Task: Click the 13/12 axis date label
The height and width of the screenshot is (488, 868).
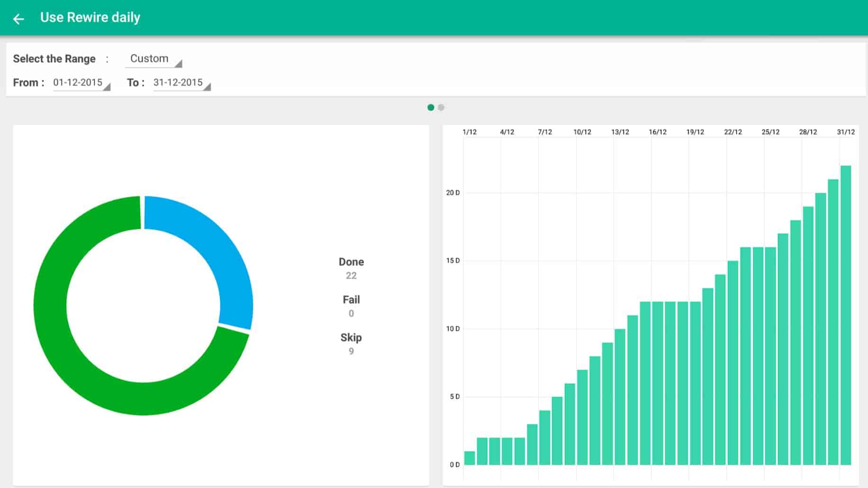Action: (x=620, y=132)
